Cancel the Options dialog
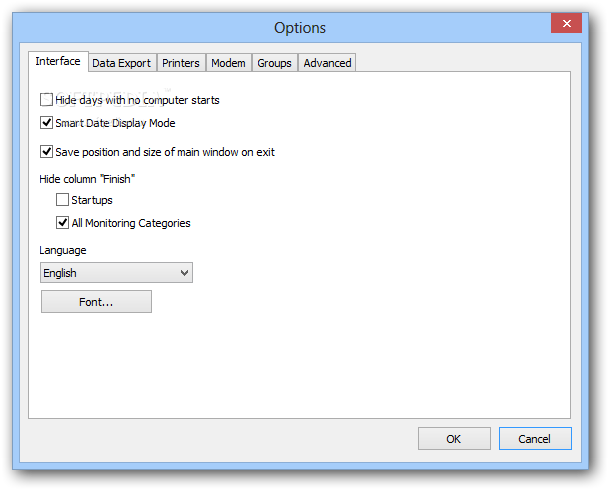 point(535,439)
